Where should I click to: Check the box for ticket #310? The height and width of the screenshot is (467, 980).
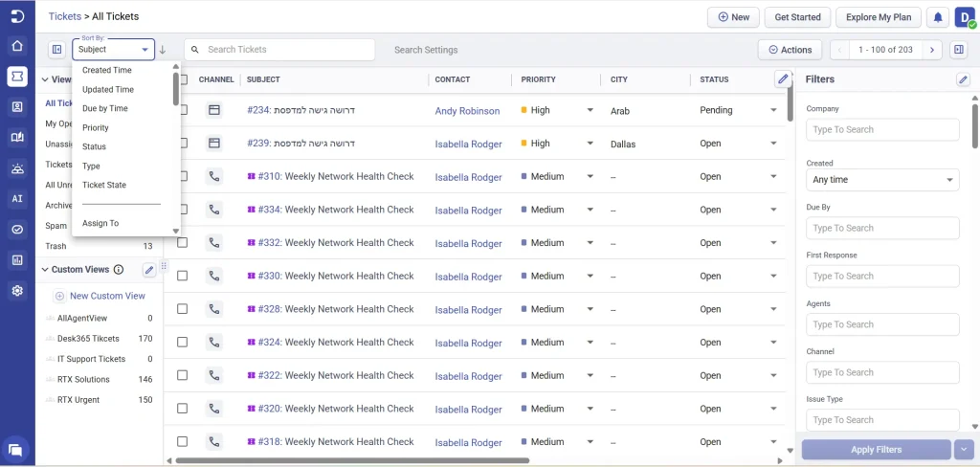coord(183,176)
